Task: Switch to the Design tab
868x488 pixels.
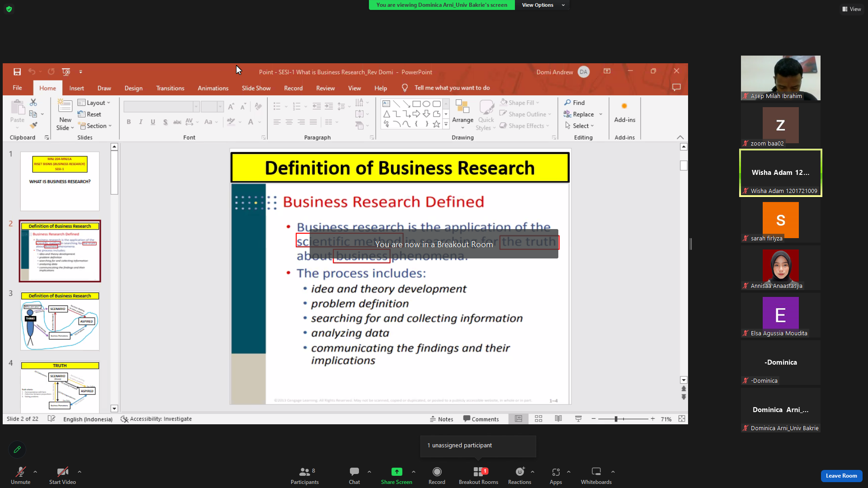Action: click(x=133, y=88)
